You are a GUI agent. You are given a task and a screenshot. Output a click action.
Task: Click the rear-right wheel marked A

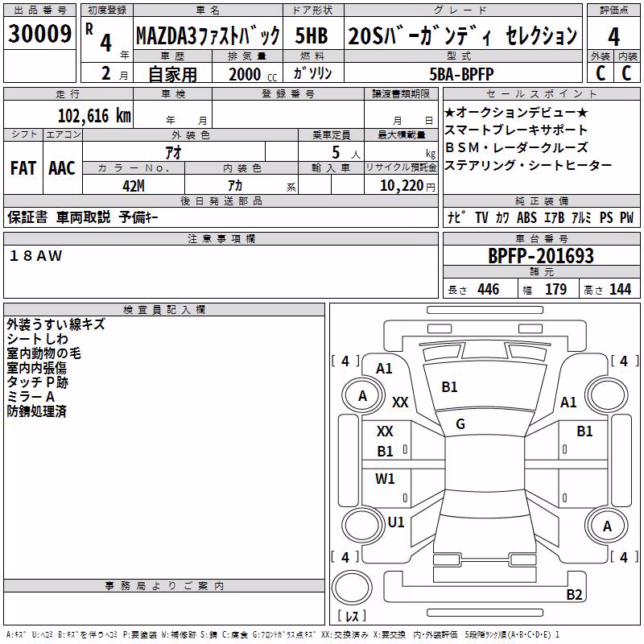[607, 526]
